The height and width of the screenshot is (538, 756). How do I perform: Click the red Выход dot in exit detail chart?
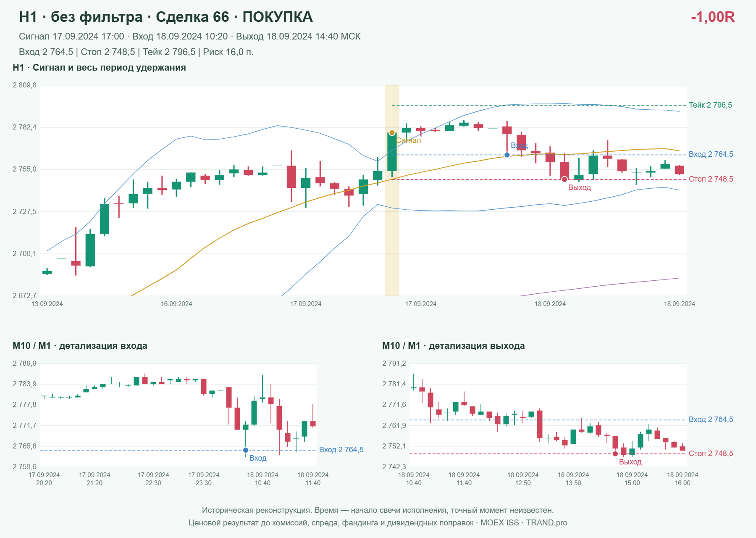pyautogui.click(x=615, y=454)
